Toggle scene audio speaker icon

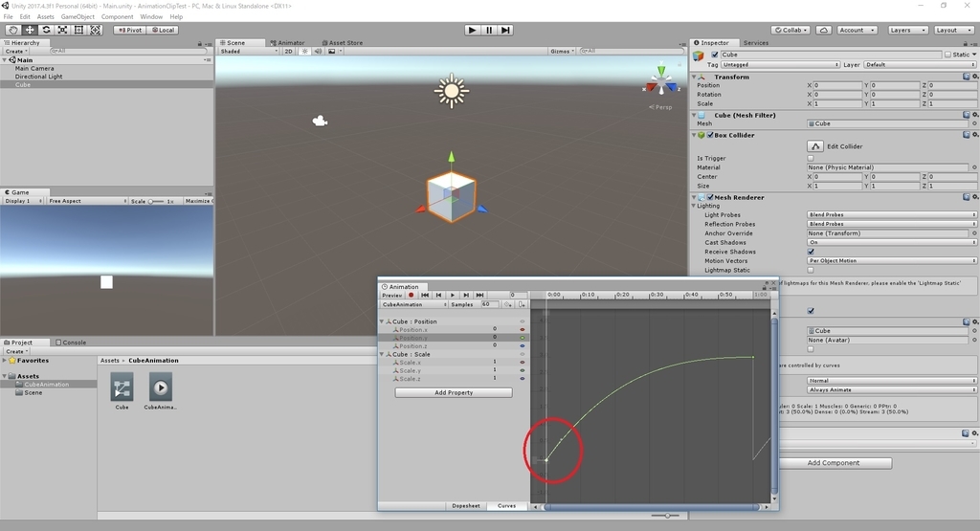(x=318, y=52)
